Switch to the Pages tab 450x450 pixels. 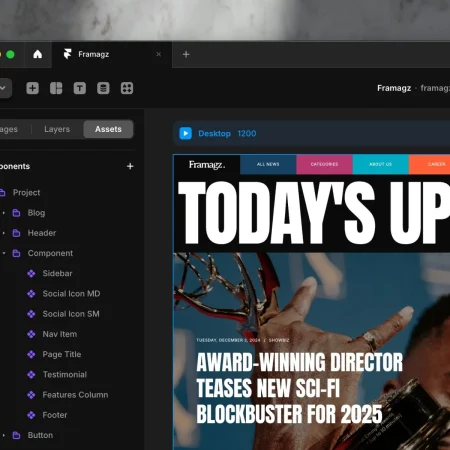coord(9,129)
